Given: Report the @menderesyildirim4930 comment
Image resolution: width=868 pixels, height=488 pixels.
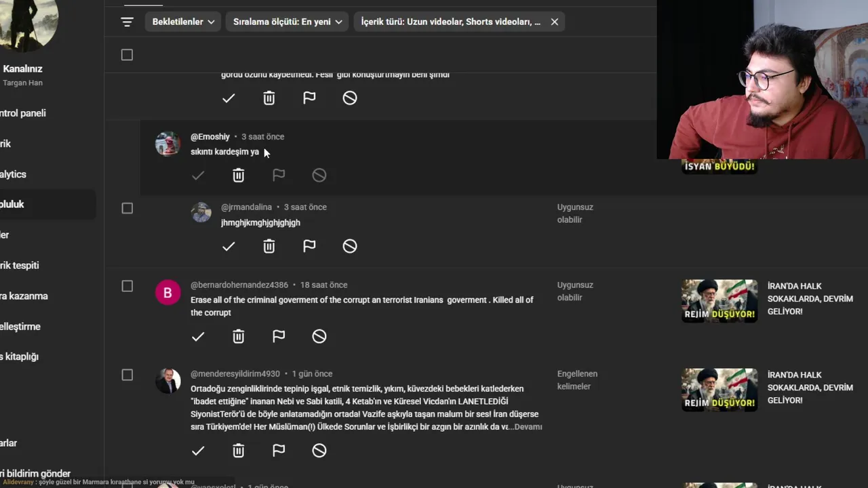Looking at the screenshot, I should pos(279,450).
